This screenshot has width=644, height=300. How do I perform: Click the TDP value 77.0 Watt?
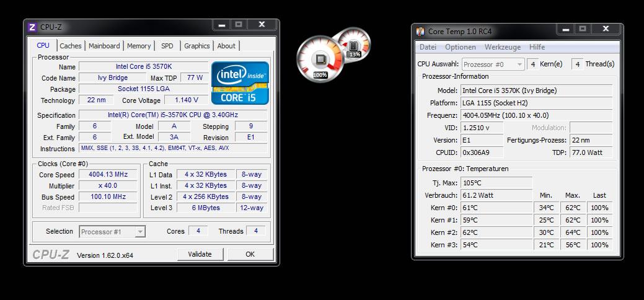point(591,152)
